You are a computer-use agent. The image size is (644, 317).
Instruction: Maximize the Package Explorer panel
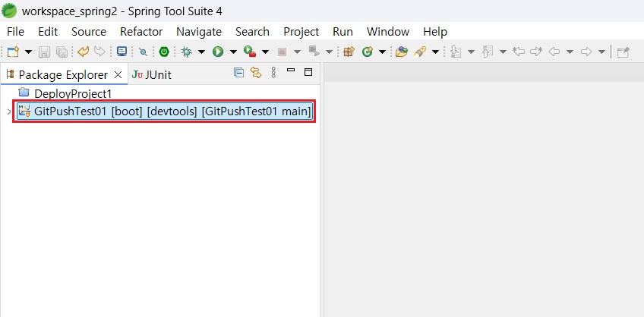pyautogui.click(x=308, y=72)
